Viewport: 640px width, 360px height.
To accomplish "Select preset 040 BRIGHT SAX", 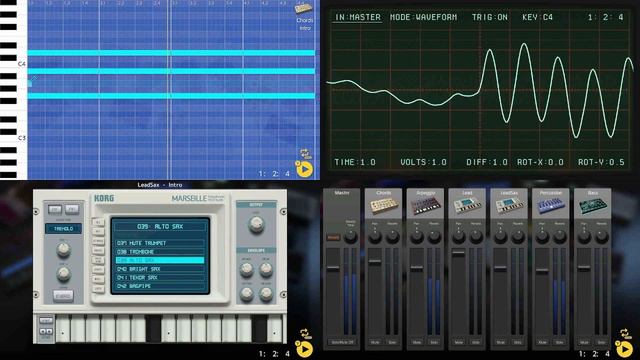I will coord(160,269).
